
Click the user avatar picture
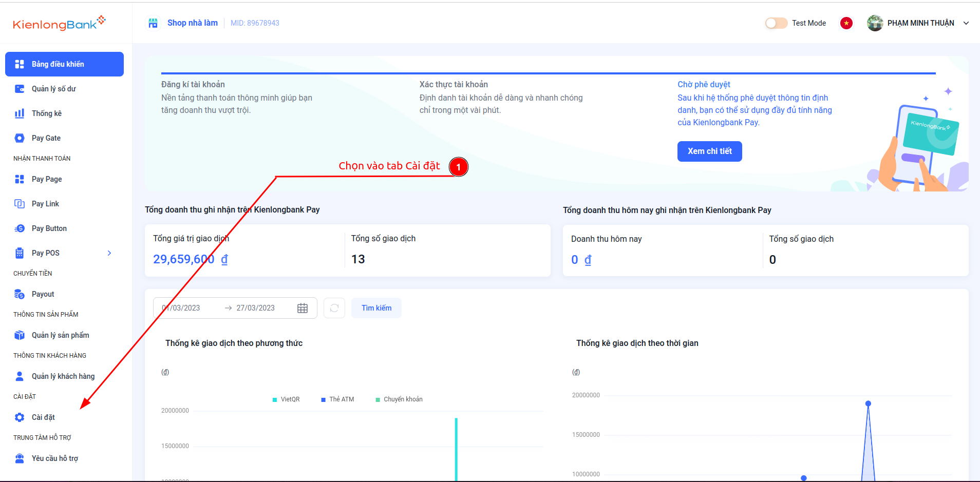tap(875, 23)
